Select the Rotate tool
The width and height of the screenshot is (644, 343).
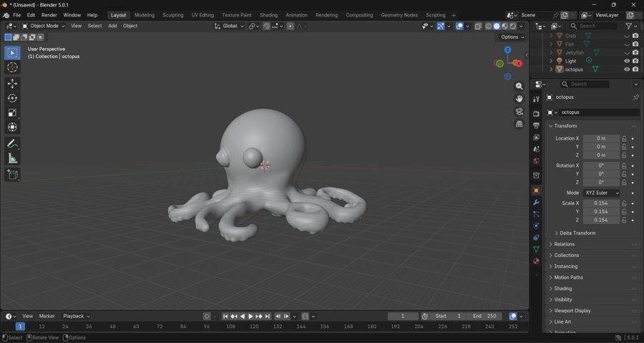tap(12, 98)
